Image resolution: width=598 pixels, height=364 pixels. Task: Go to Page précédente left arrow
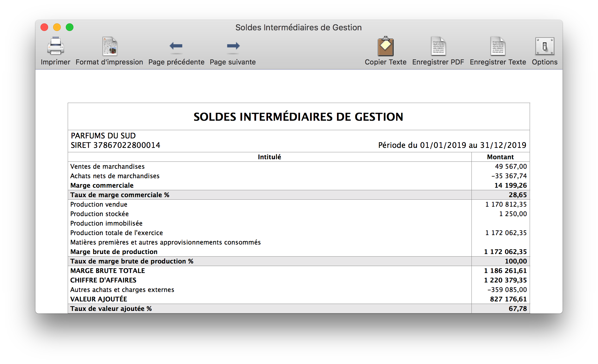point(176,46)
